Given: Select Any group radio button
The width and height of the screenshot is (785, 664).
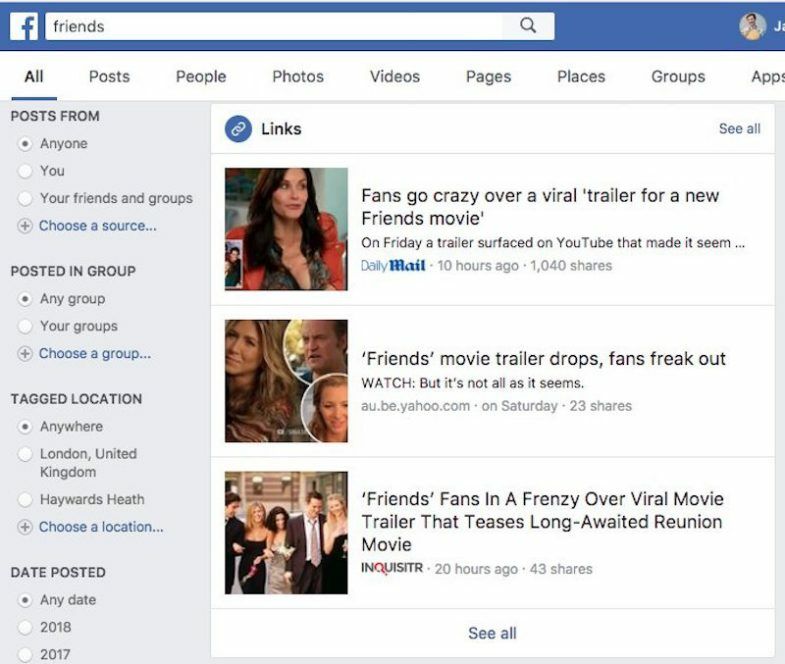Looking at the screenshot, I should tap(25, 299).
